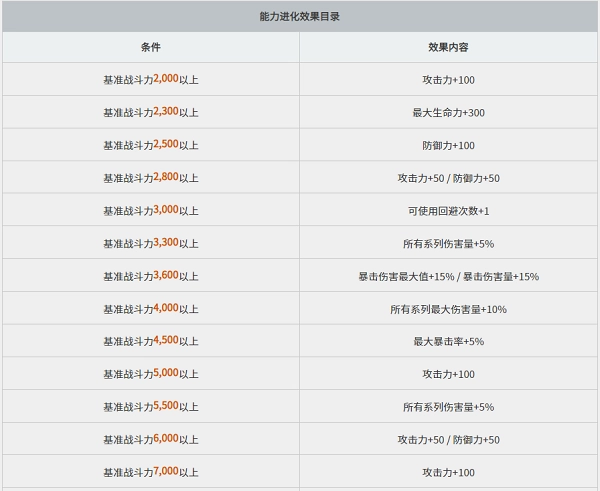This screenshot has width=600, height=491.
Task: Click the 所有系列最大伤害量+10% effect cell
Action: coord(448,309)
